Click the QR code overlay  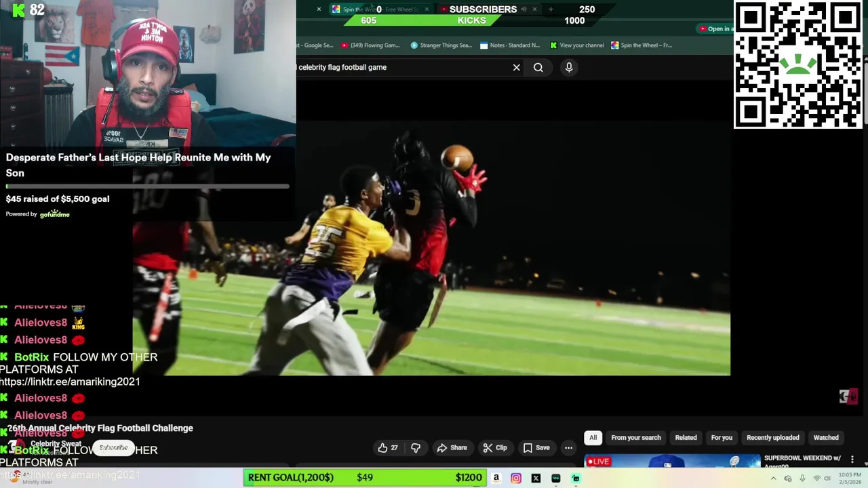pyautogui.click(x=797, y=64)
